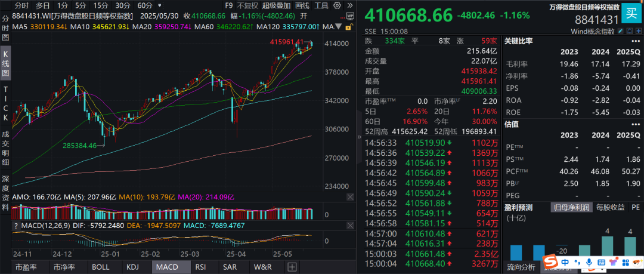Screen dimensions: 644x274
Task: Click F9 deep data button
Action: 229,6
